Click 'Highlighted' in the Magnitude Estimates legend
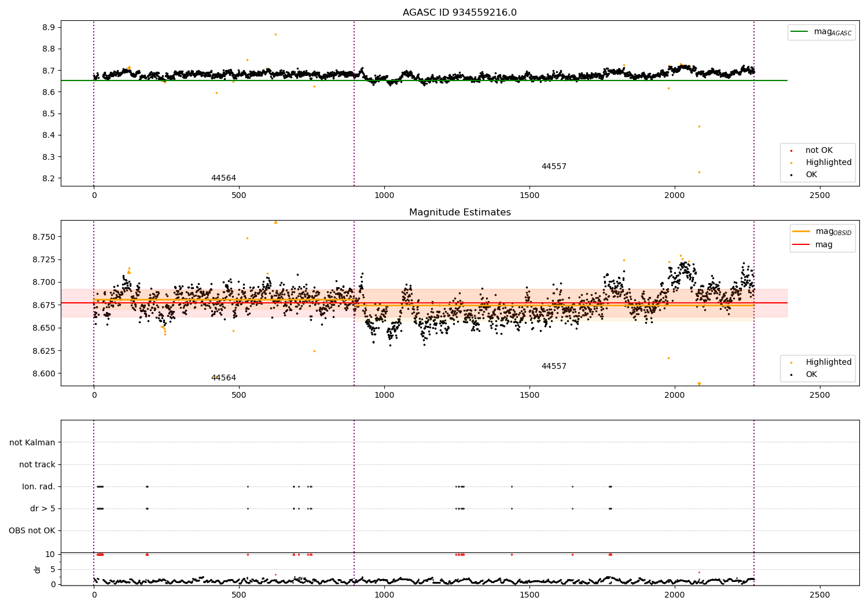Screen dimensions: 868x608 point(828,362)
